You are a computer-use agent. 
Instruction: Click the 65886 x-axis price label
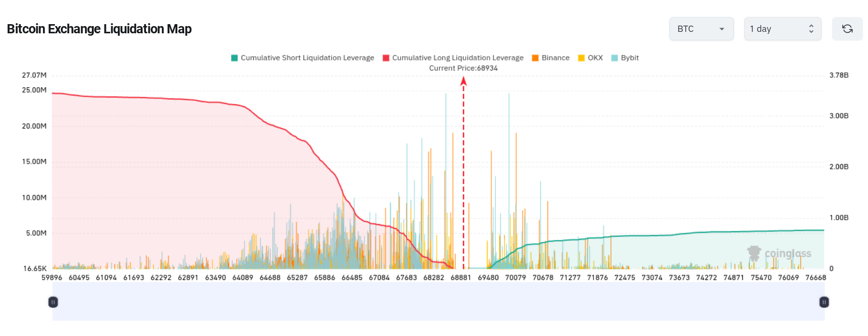coord(324,278)
